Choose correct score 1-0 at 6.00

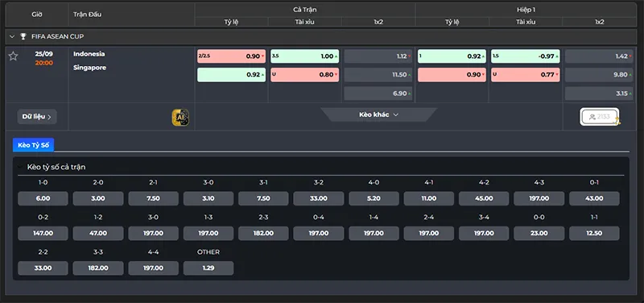43,198
